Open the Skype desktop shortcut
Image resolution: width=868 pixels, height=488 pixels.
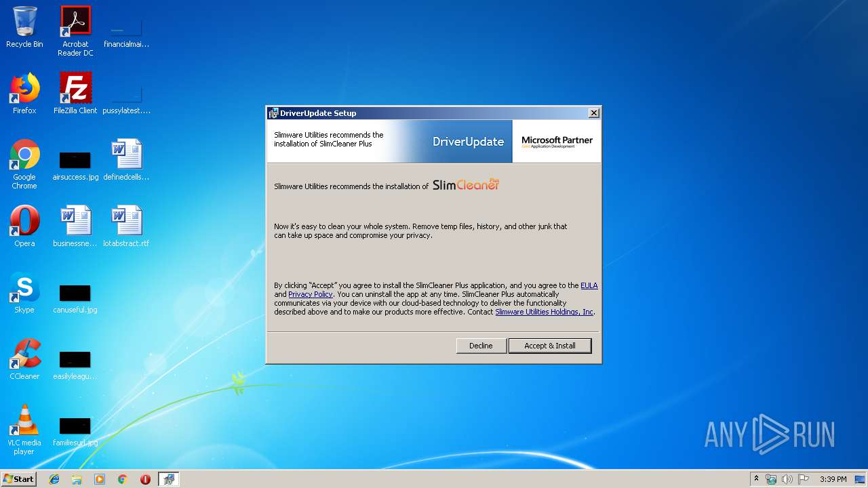point(24,293)
